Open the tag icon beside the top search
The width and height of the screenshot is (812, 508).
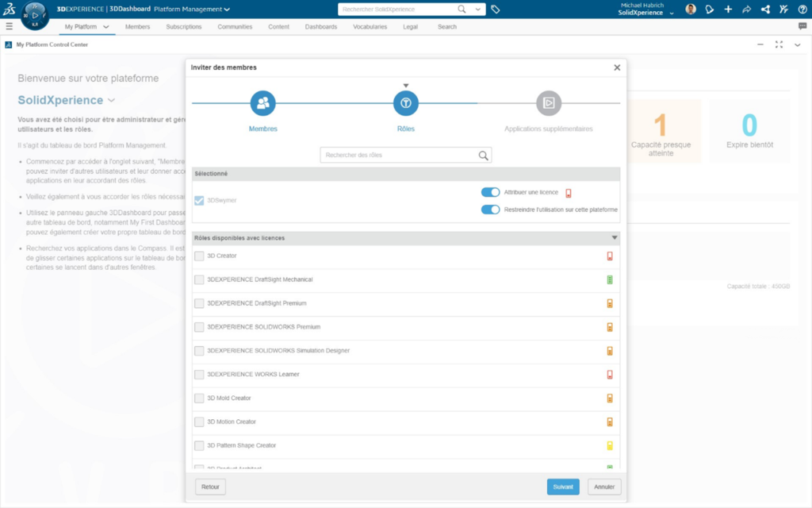point(495,10)
